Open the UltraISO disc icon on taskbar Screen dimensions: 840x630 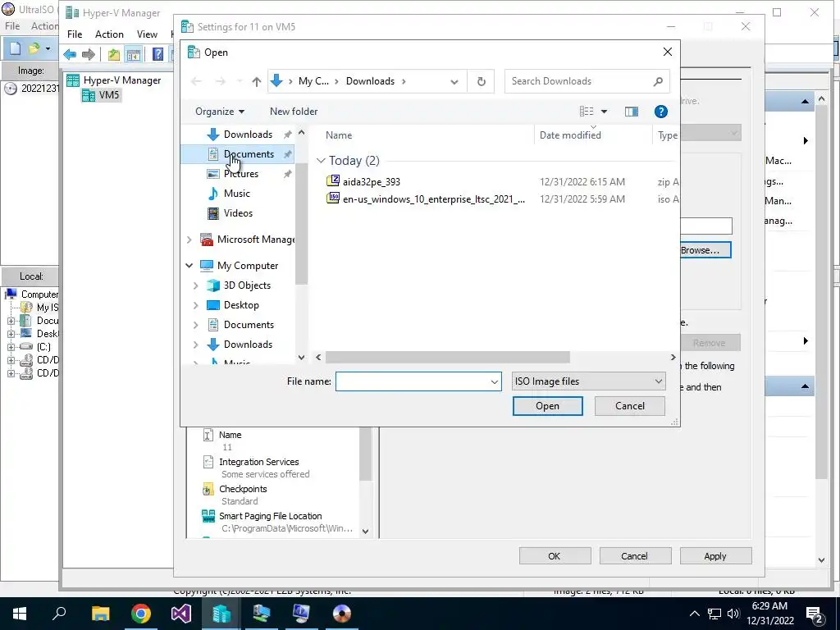click(x=342, y=614)
